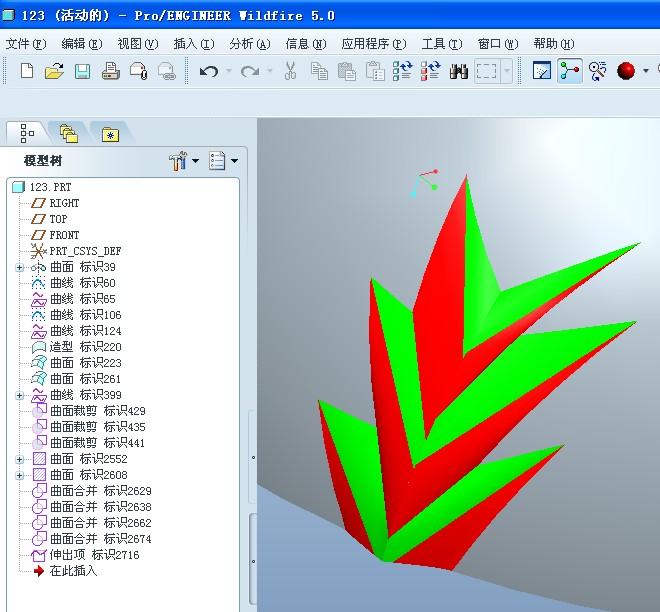
Task: Click the Orient mode icon
Action: 598,71
